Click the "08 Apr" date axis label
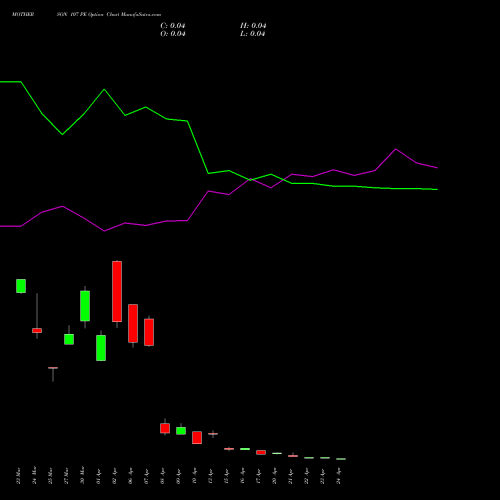The image size is (500, 500). pos(162,476)
